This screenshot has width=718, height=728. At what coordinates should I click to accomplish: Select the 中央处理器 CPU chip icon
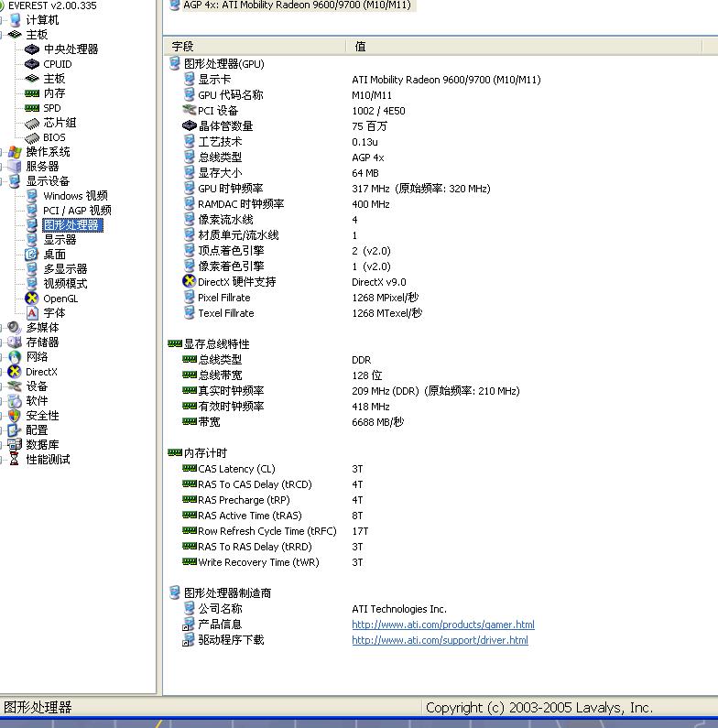pos(31,49)
